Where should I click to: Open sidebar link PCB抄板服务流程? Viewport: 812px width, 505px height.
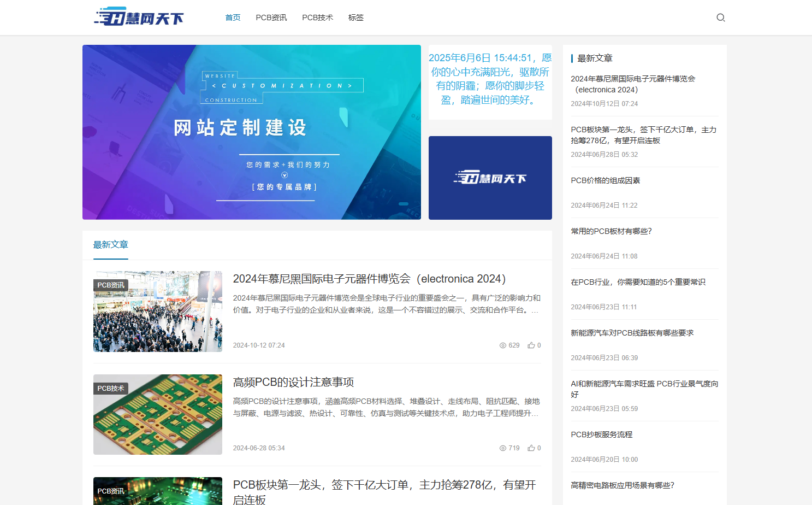pos(602,434)
